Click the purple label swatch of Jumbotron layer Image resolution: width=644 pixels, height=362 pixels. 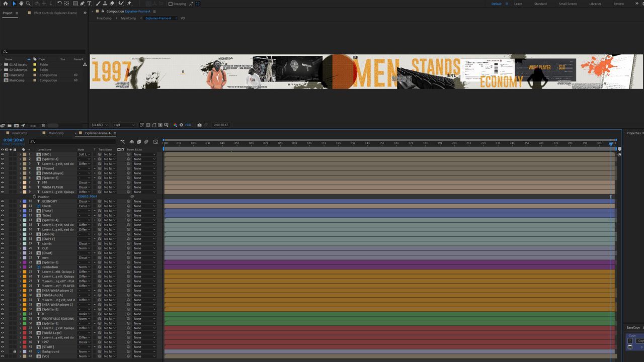pos(24,267)
